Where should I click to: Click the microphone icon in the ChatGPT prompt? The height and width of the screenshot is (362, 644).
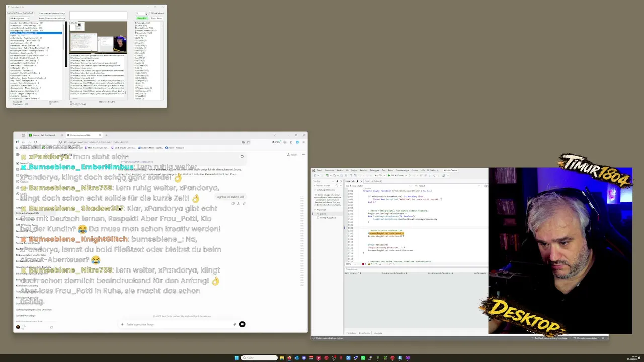234,324
